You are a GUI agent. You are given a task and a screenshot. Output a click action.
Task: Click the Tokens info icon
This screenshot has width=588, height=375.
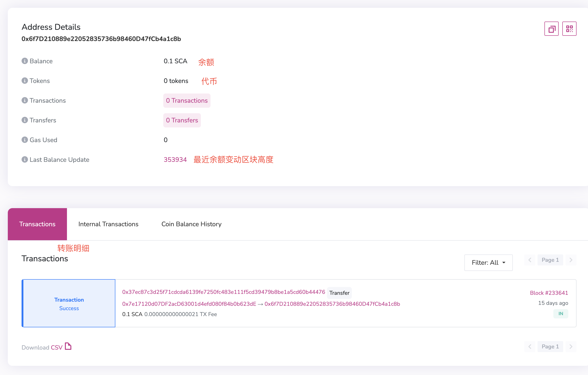25,80
